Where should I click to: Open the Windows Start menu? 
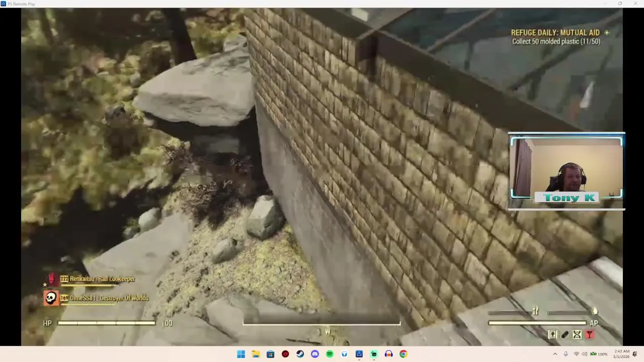241,354
